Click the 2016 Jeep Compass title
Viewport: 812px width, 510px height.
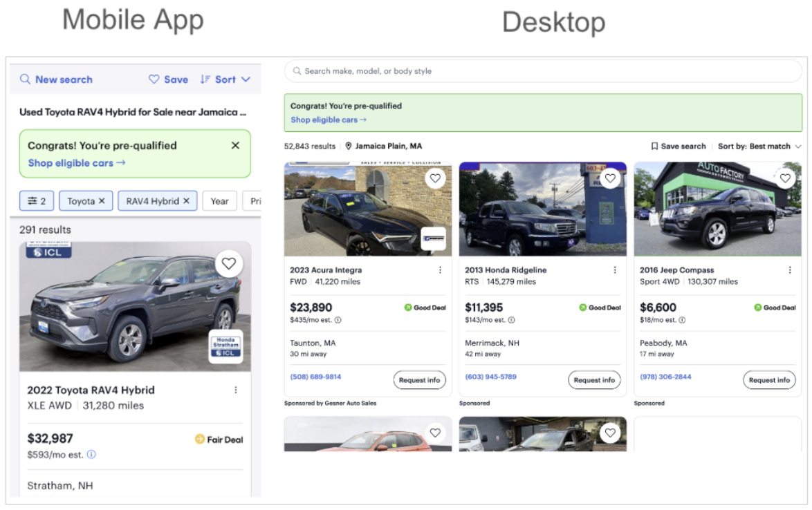click(677, 270)
